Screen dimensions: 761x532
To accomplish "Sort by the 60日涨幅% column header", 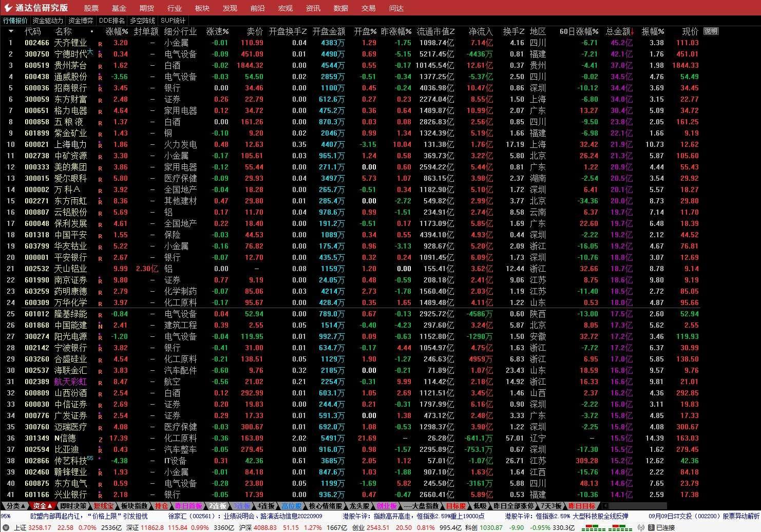I will coord(579,31).
